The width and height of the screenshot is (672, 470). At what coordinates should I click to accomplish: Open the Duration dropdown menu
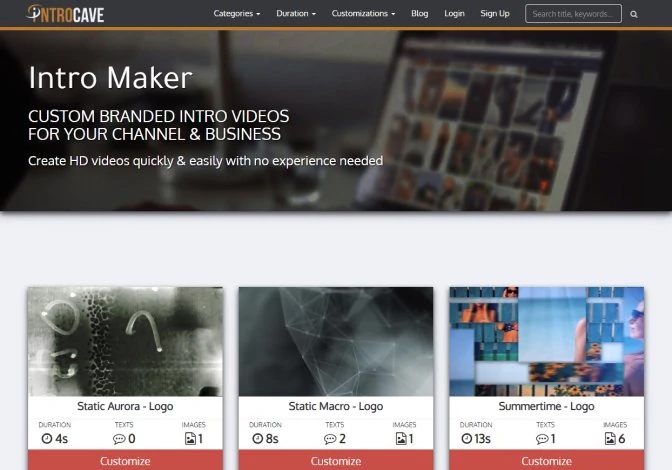pos(296,14)
